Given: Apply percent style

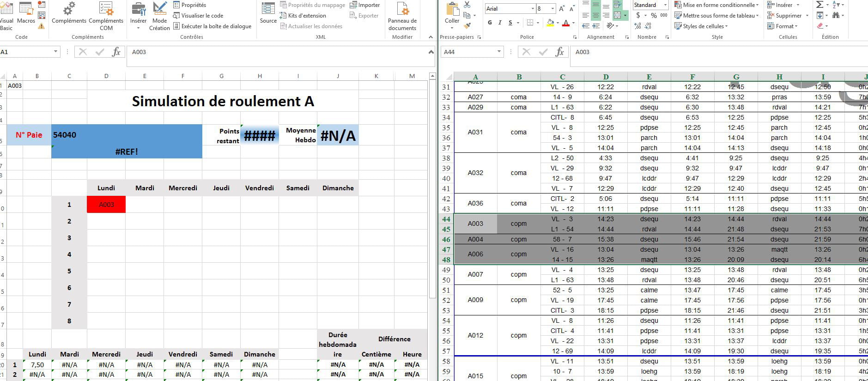Looking at the screenshot, I should click(654, 15).
